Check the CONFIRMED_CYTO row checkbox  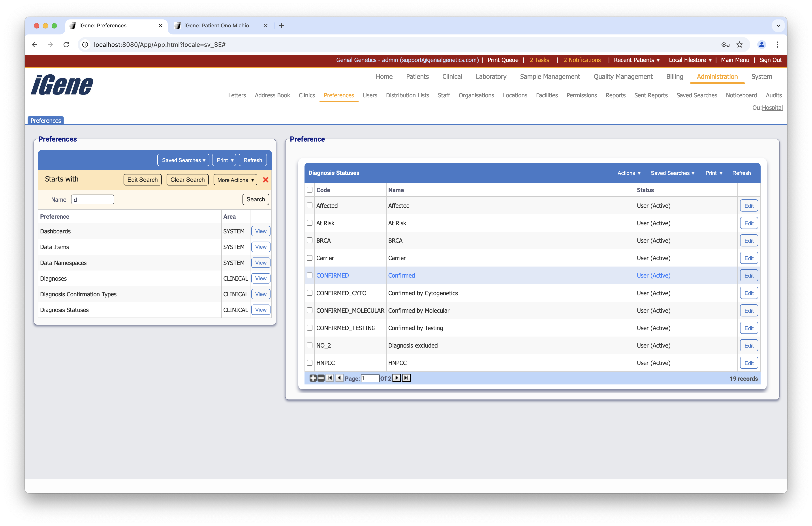309,293
